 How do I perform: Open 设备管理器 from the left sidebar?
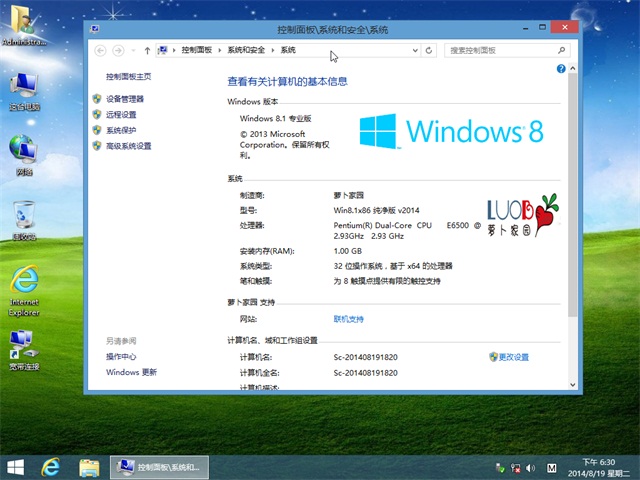[x=125, y=99]
